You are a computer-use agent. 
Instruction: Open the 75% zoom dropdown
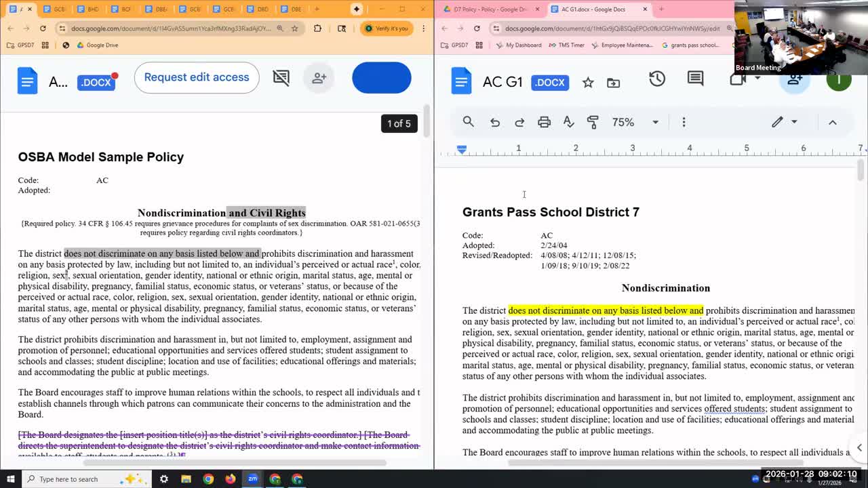point(635,122)
